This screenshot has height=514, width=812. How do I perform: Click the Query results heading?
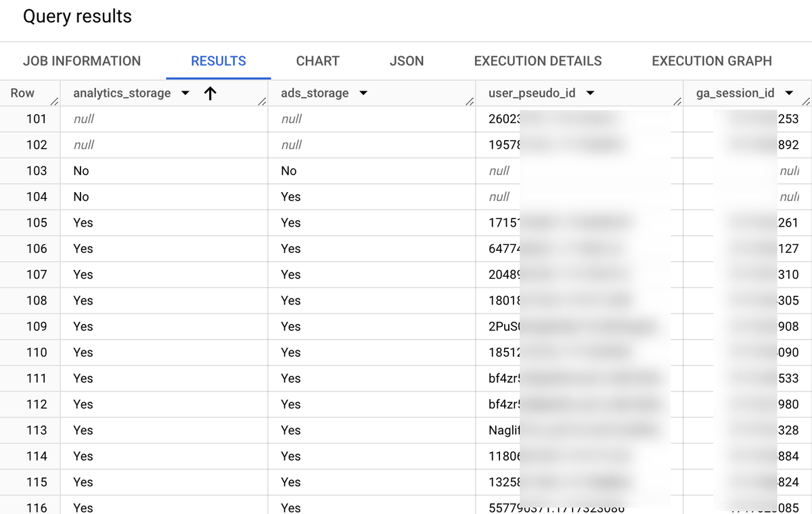[x=77, y=17]
